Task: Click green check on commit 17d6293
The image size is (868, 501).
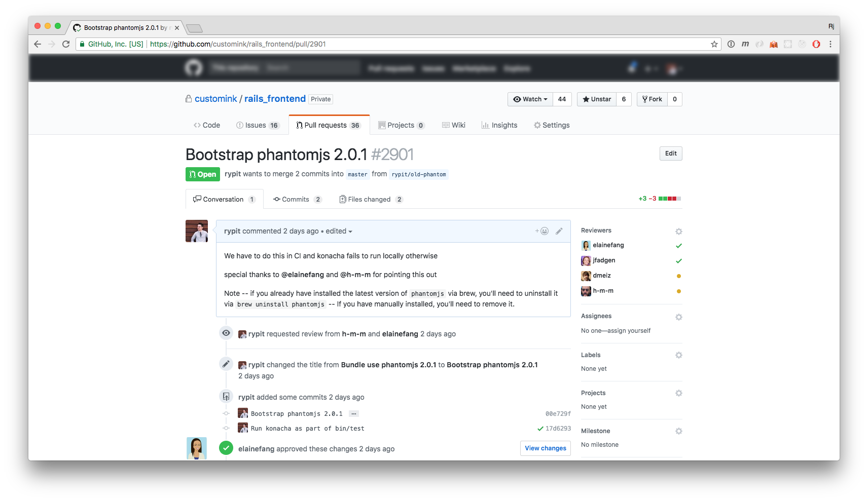Action: pos(540,429)
